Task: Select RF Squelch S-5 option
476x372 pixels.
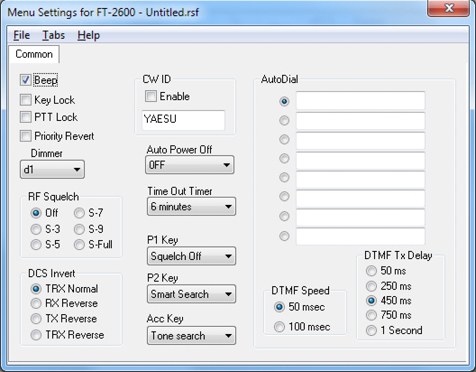Action: pyautogui.click(x=36, y=245)
